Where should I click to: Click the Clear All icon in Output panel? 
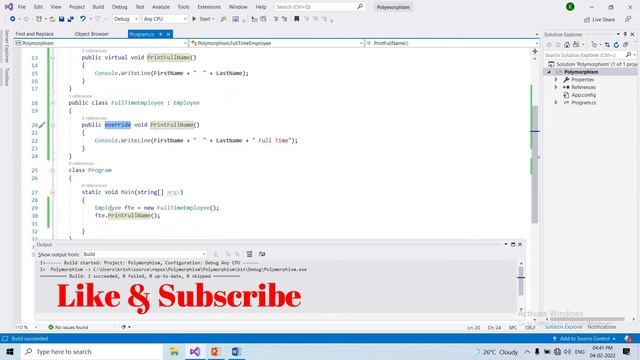click(249, 254)
